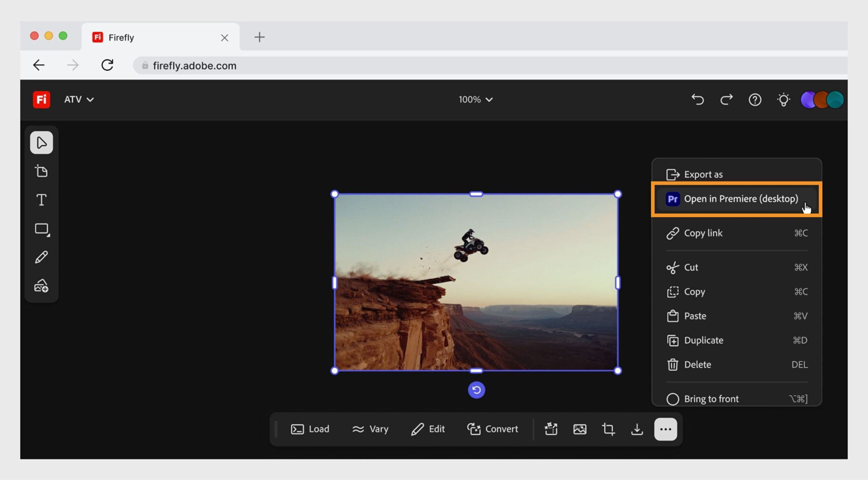Viewport: 868px width, 480px height.
Task: Select the arrow Select tool
Action: 41,143
